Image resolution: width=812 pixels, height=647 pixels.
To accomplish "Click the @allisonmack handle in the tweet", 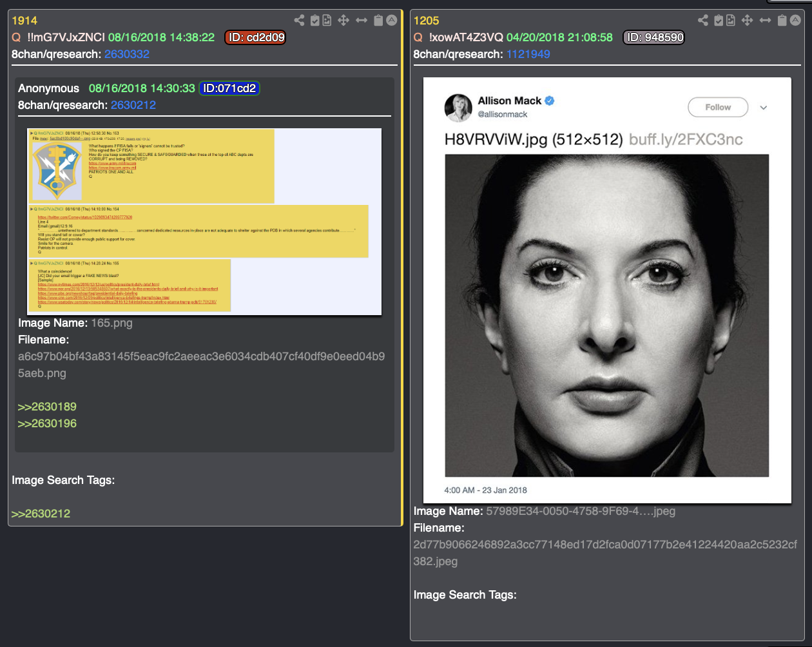I will 503,114.
